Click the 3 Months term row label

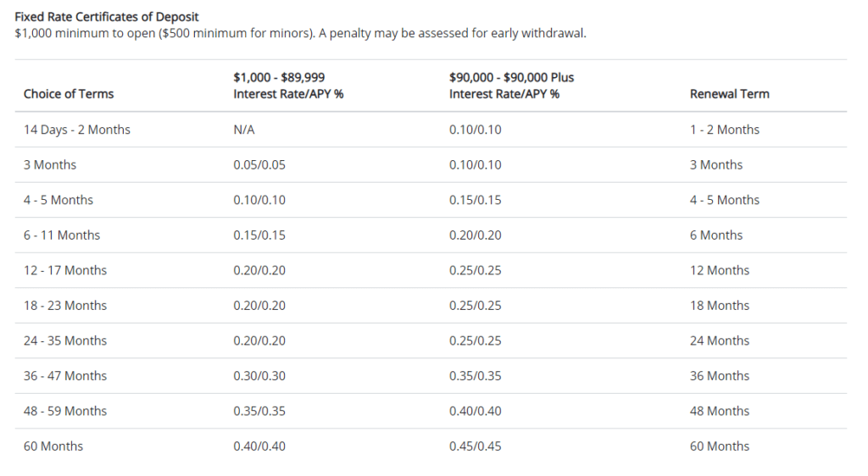50,165
